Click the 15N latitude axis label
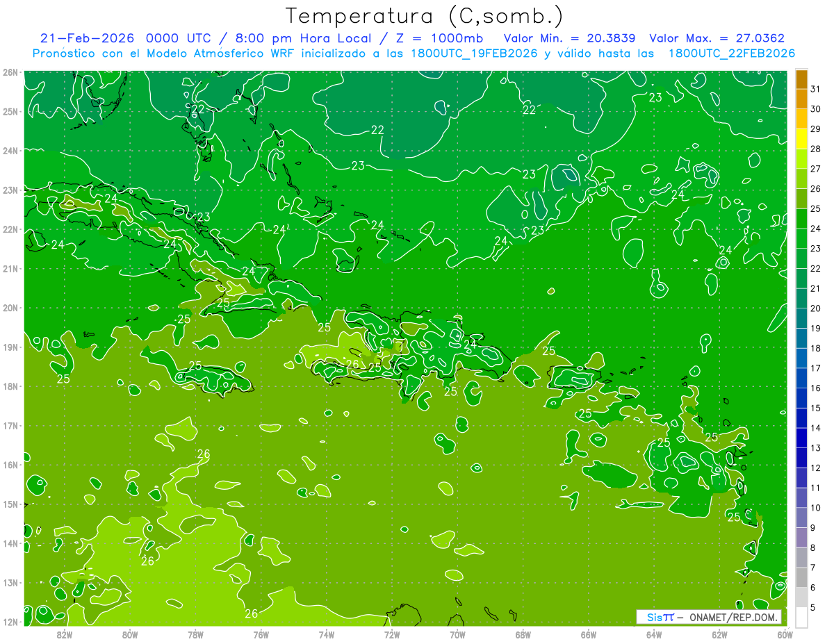The width and height of the screenshot is (834, 644). pyautogui.click(x=10, y=504)
